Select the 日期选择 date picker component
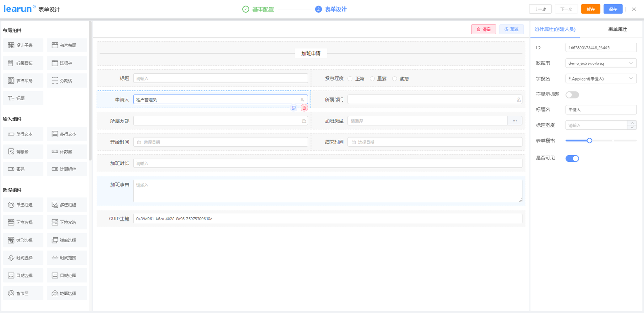 23,275
